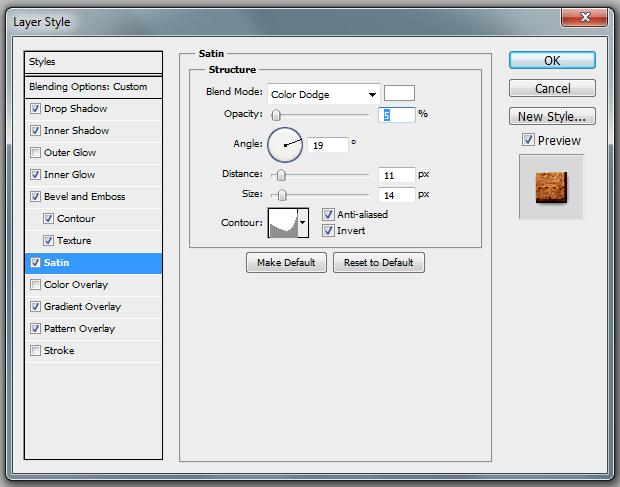Select the Gradient Overlay style entry

tap(82, 307)
